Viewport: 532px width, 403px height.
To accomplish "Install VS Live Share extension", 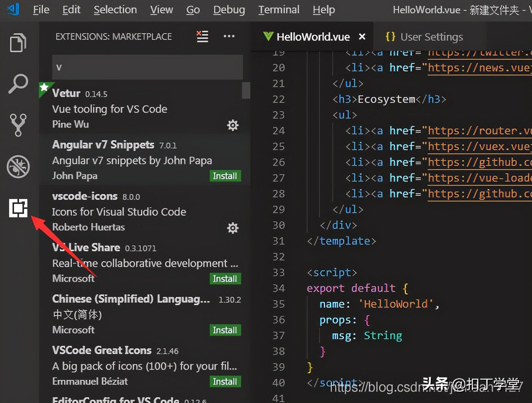I will pos(225,279).
